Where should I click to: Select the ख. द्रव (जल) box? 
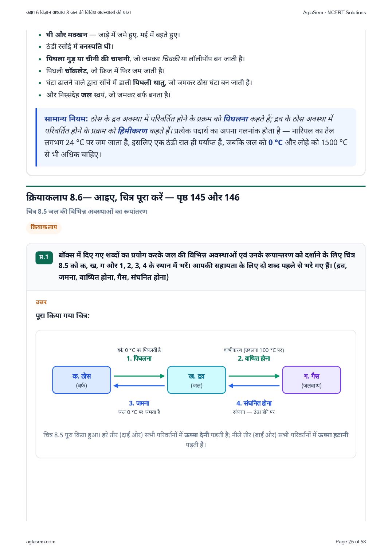[197, 380]
